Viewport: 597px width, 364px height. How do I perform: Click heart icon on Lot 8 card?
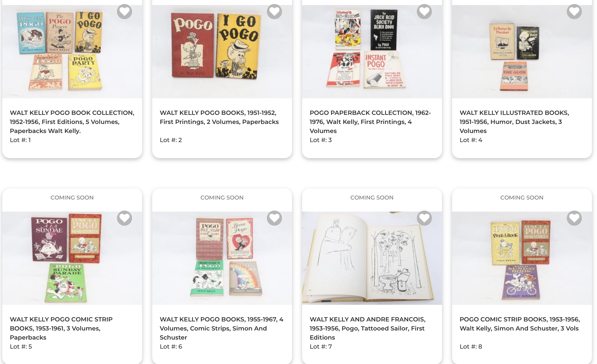pyautogui.click(x=574, y=218)
